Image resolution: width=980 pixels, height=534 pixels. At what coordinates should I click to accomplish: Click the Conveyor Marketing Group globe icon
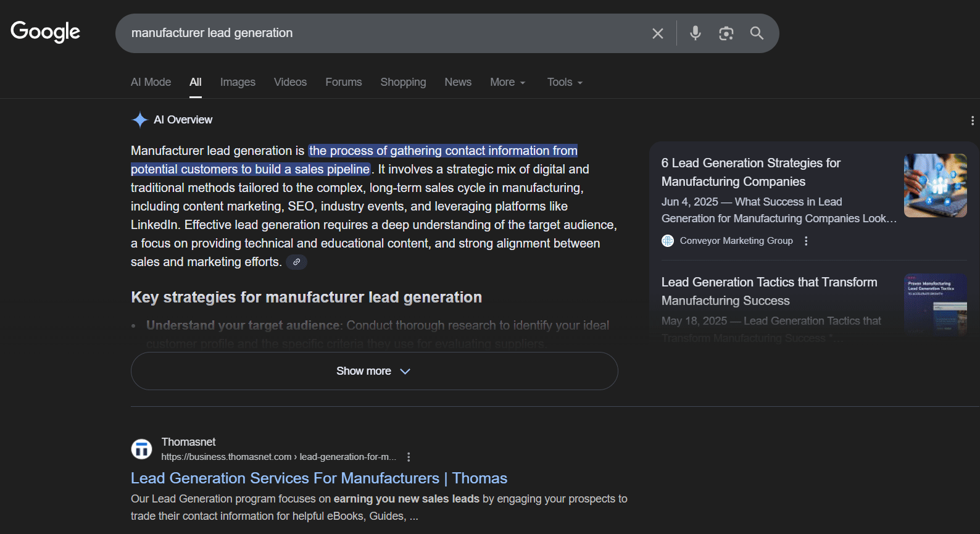point(668,241)
